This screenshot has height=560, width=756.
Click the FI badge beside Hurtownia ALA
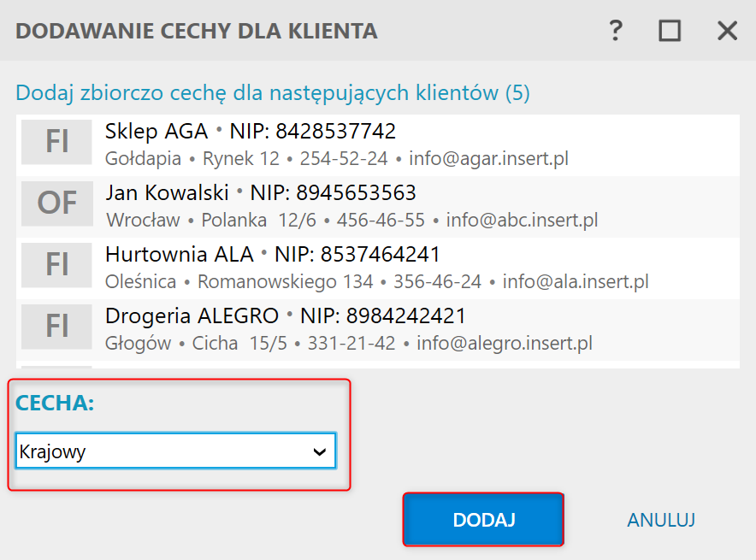click(56, 264)
